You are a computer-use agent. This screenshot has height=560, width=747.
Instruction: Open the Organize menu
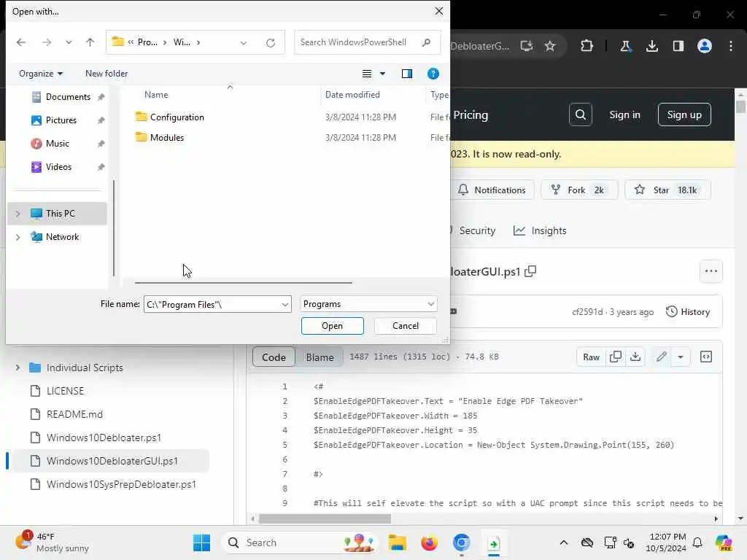41,74
